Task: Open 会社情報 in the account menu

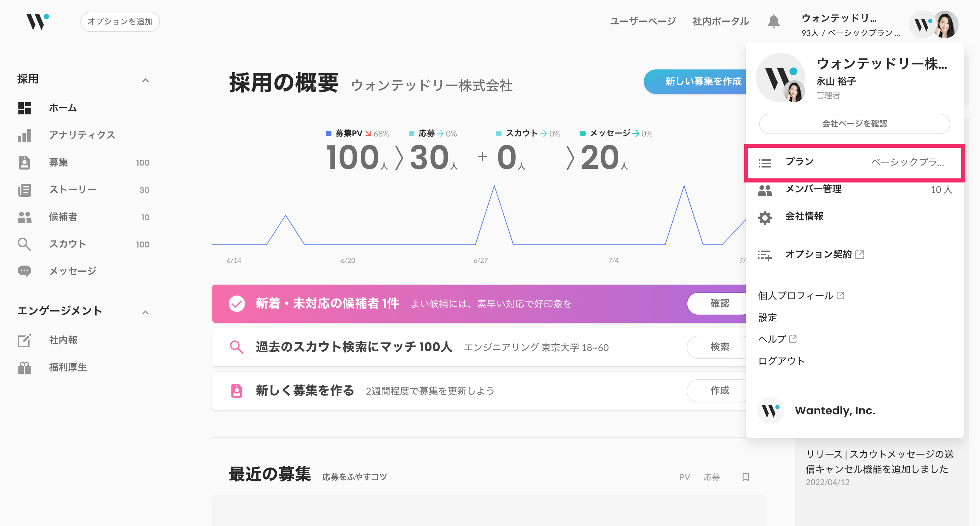Action: [854, 217]
